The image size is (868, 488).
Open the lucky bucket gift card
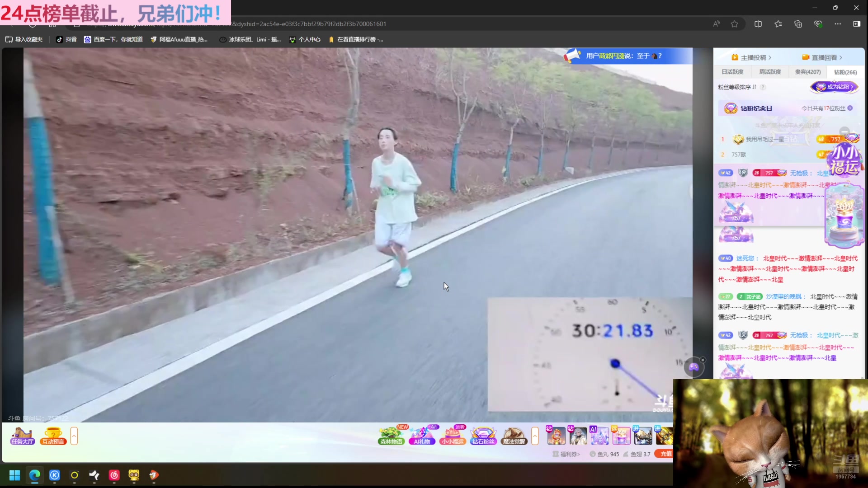[844, 216]
